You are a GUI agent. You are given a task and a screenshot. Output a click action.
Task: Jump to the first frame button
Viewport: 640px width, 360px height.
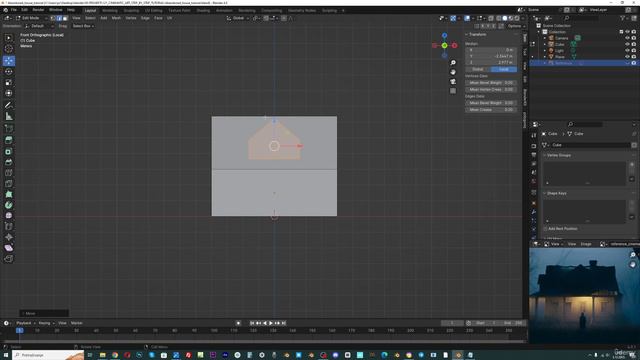tap(252, 323)
